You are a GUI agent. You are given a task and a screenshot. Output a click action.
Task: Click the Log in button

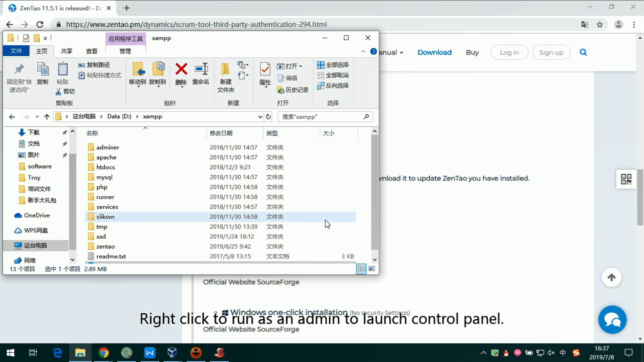click(509, 52)
